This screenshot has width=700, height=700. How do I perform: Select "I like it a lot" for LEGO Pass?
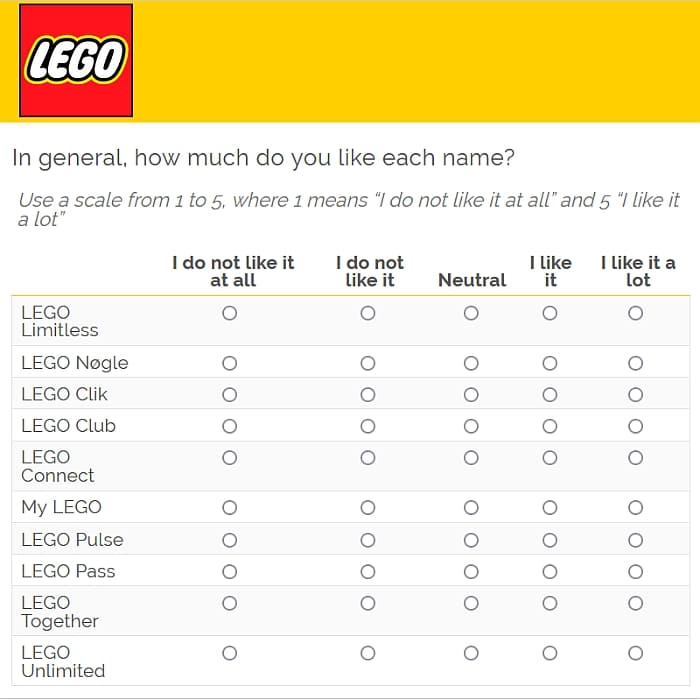[635, 572]
